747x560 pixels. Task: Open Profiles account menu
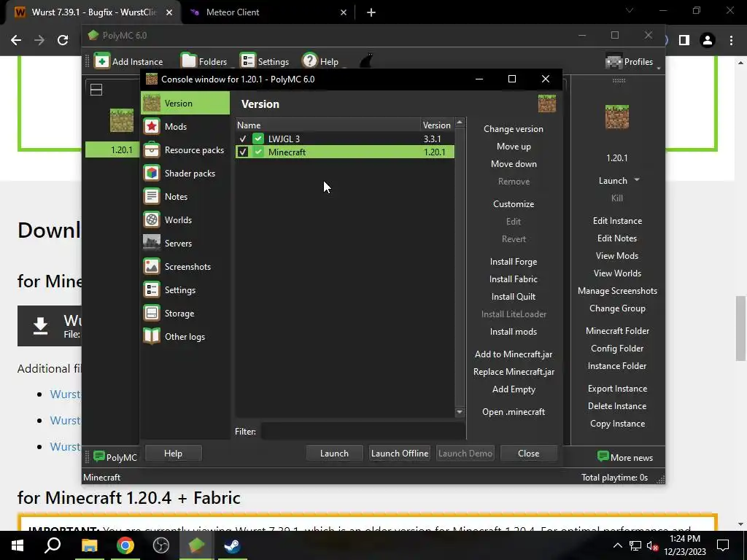(x=630, y=61)
